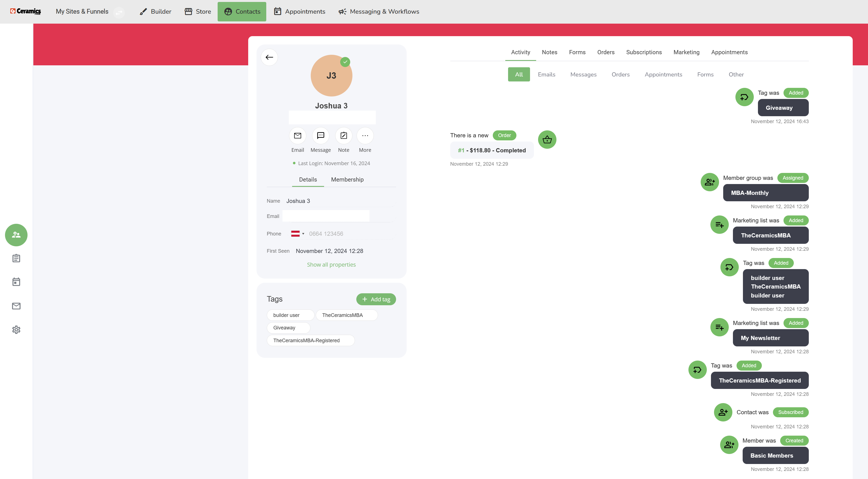
Task: Click the Ceramics logo
Action: pos(26,11)
